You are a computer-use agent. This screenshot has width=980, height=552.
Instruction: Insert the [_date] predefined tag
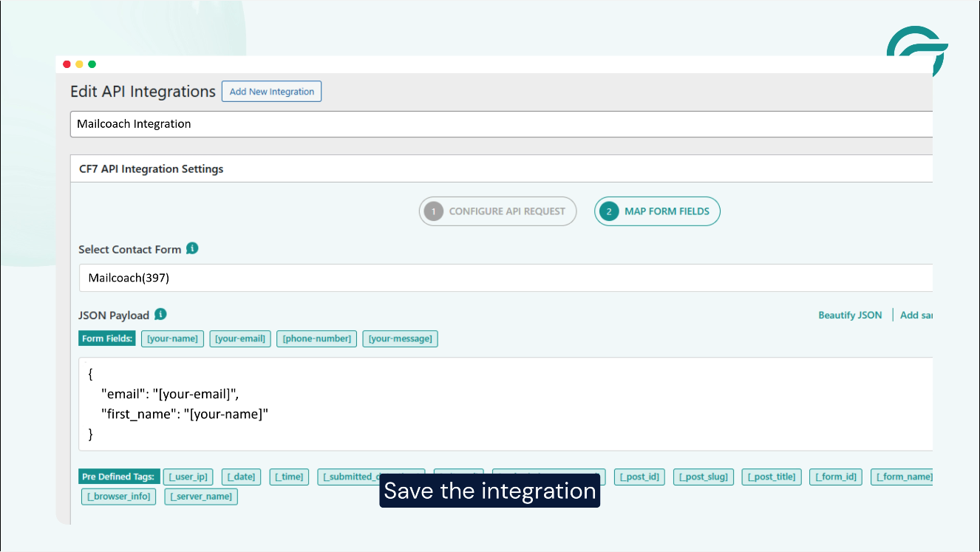pos(241,477)
